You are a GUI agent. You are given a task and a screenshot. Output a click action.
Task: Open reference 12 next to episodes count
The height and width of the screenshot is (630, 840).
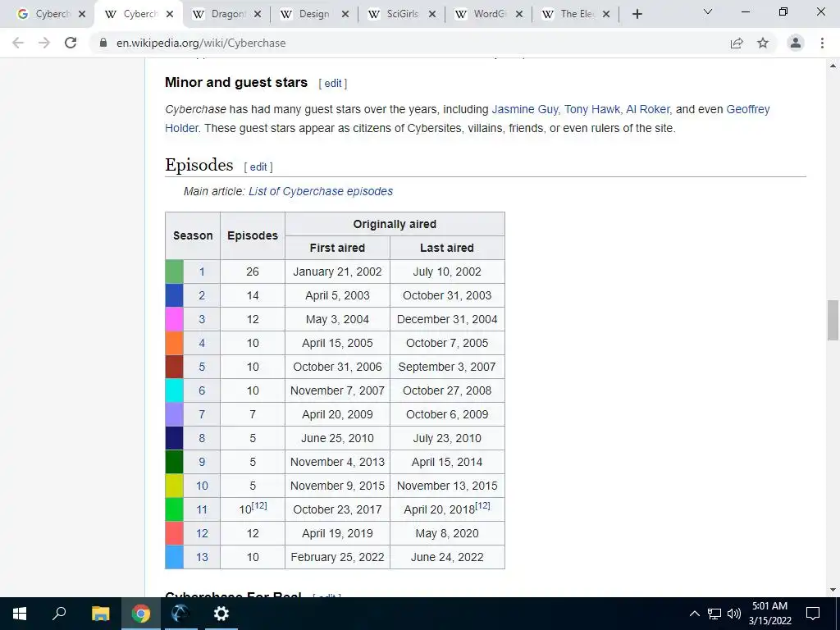(259, 505)
